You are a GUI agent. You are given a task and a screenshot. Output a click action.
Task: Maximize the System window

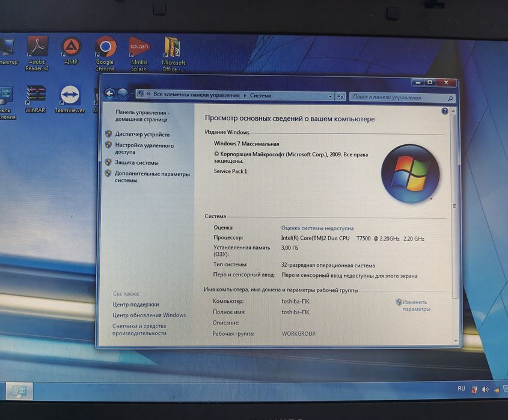[430, 82]
